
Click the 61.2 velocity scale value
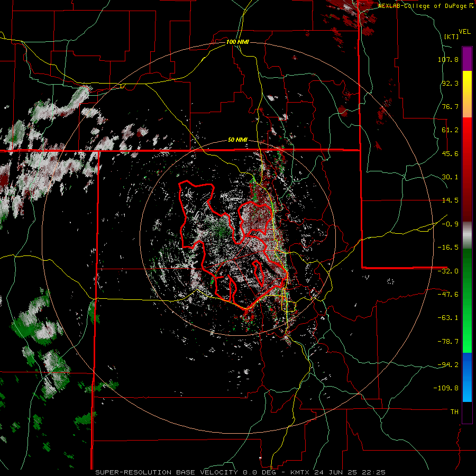450,130
